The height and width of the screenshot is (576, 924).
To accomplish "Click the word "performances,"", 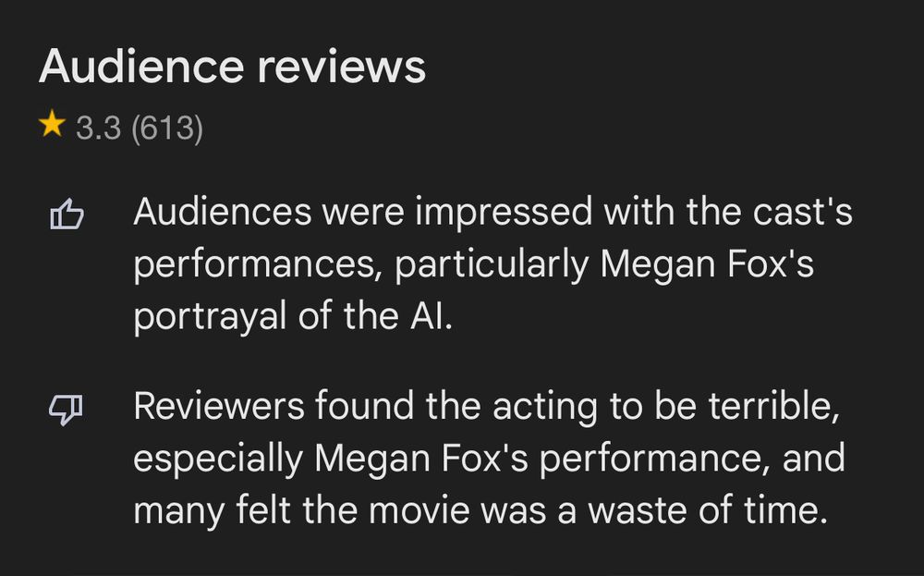I will pos(258,267).
